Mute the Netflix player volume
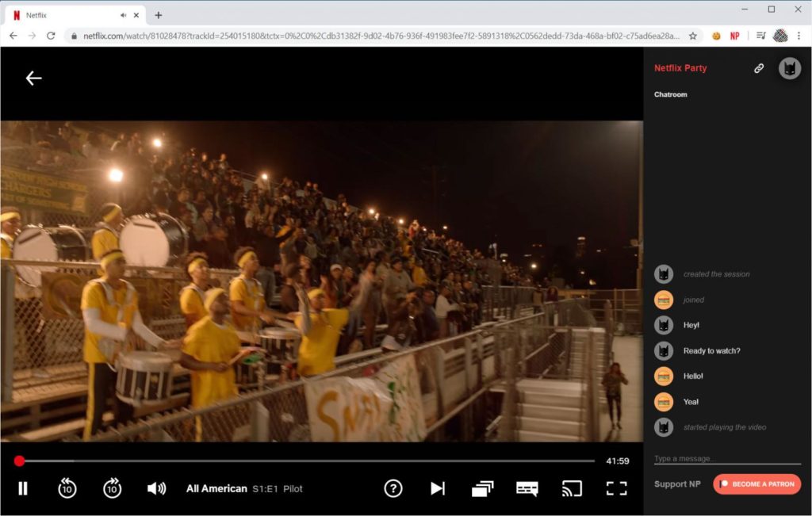 point(156,488)
